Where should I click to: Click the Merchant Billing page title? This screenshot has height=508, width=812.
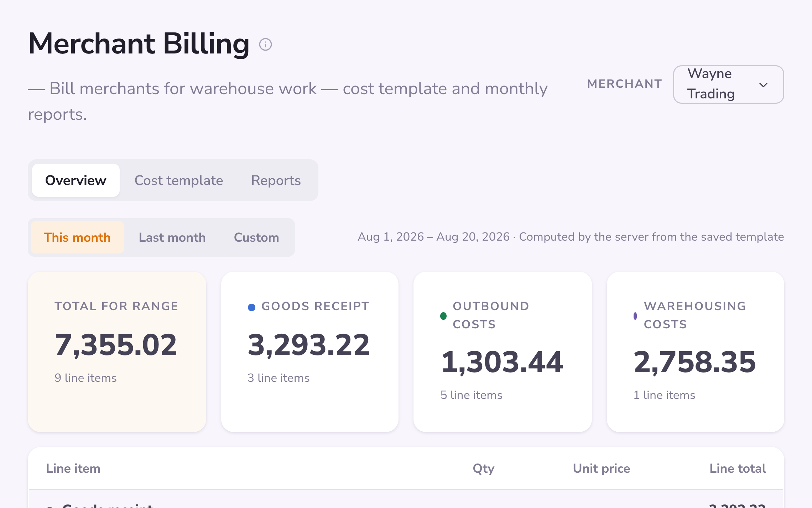pyautogui.click(x=139, y=43)
